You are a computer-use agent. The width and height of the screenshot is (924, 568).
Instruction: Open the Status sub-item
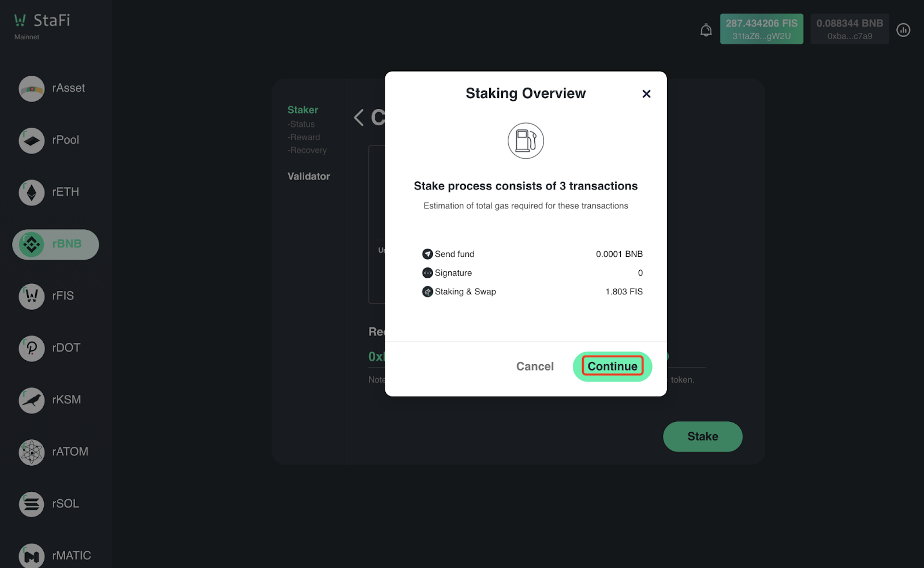[x=301, y=124]
